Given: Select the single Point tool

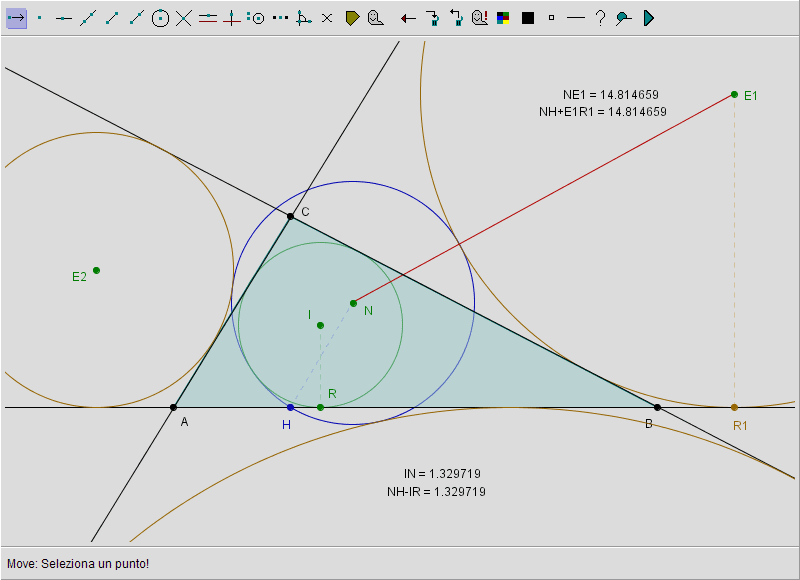Looking at the screenshot, I should tap(40, 18).
